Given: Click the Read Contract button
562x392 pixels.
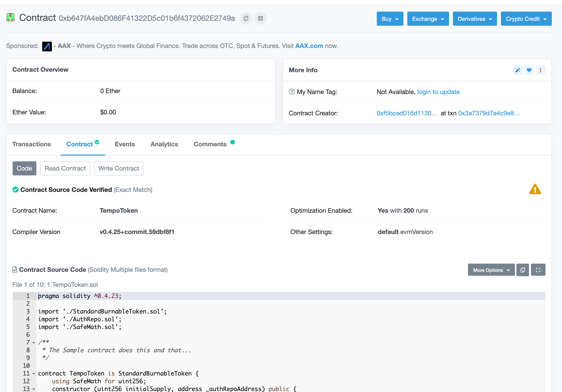Looking at the screenshot, I should click(65, 168).
